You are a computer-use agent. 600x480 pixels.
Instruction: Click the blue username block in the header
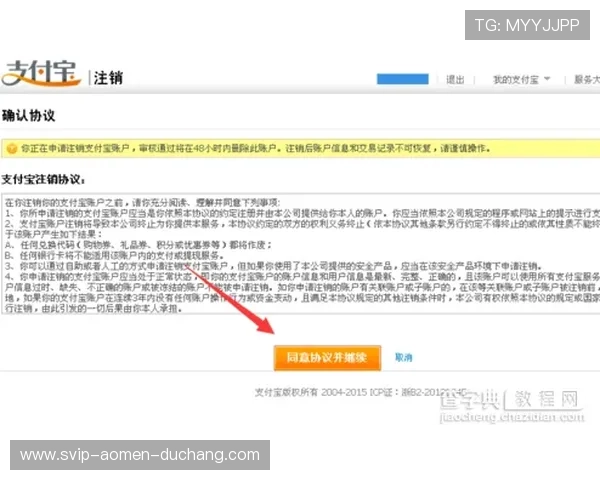[x=401, y=79]
